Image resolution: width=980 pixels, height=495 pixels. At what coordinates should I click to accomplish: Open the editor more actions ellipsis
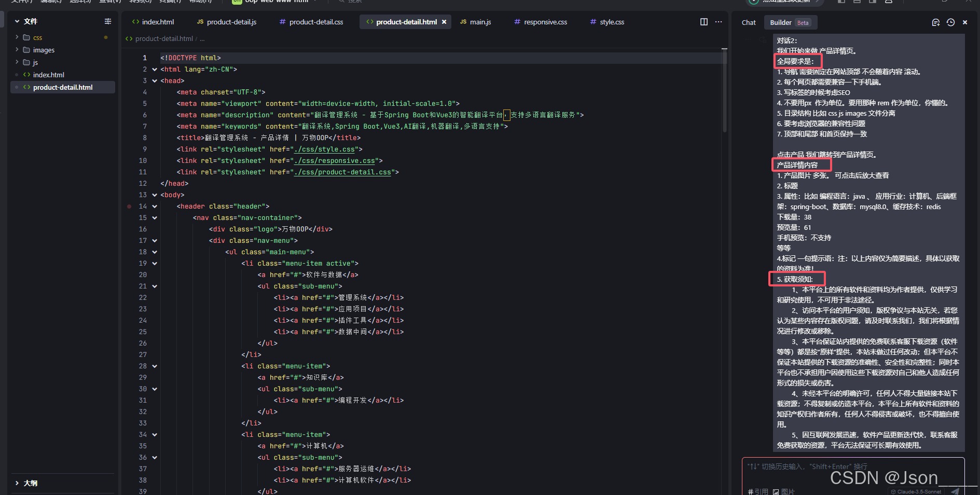click(719, 22)
